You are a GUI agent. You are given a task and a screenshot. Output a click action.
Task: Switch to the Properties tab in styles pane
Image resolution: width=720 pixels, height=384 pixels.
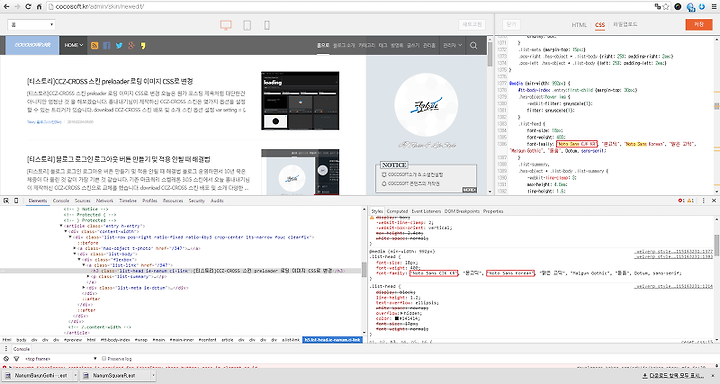pos(493,211)
